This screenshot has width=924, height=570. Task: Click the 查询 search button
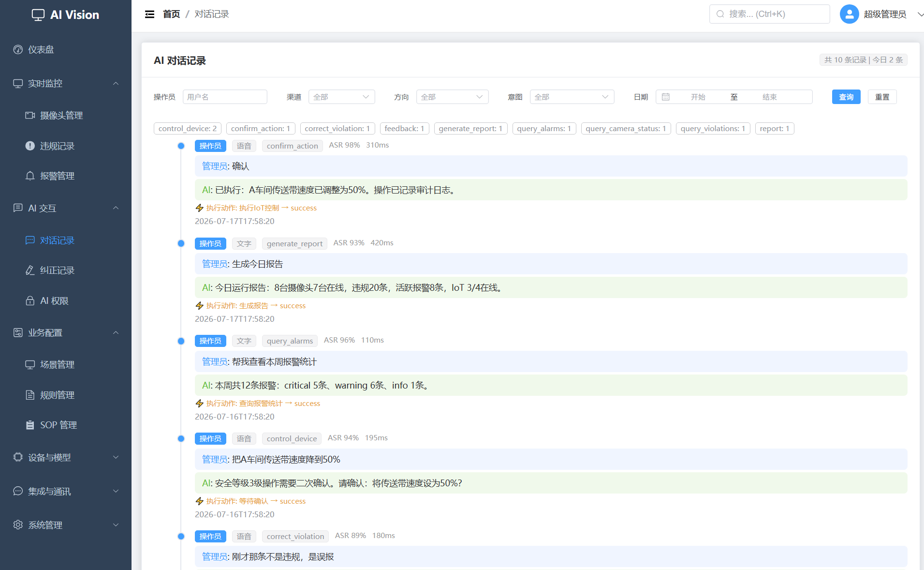pyautogui.click(x=846, y=97)
